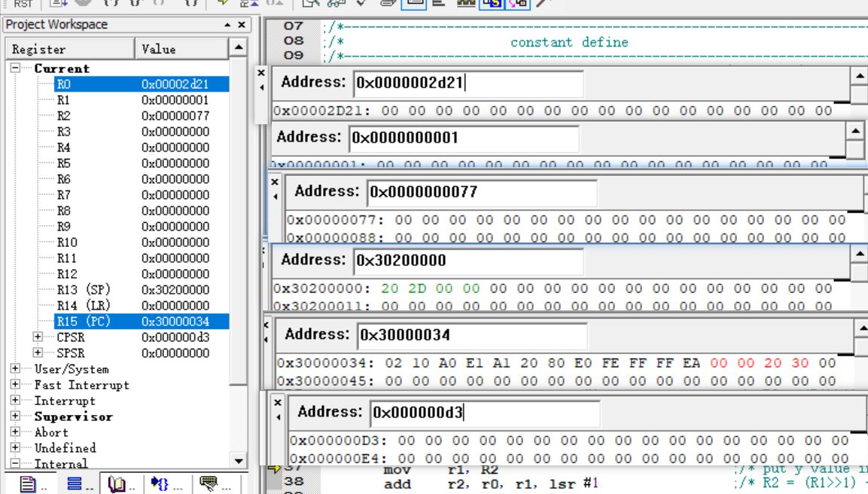Screen dimensions: 868x494
Task: Click the Address field containing 0x000000d3
Action: point(485,413)
